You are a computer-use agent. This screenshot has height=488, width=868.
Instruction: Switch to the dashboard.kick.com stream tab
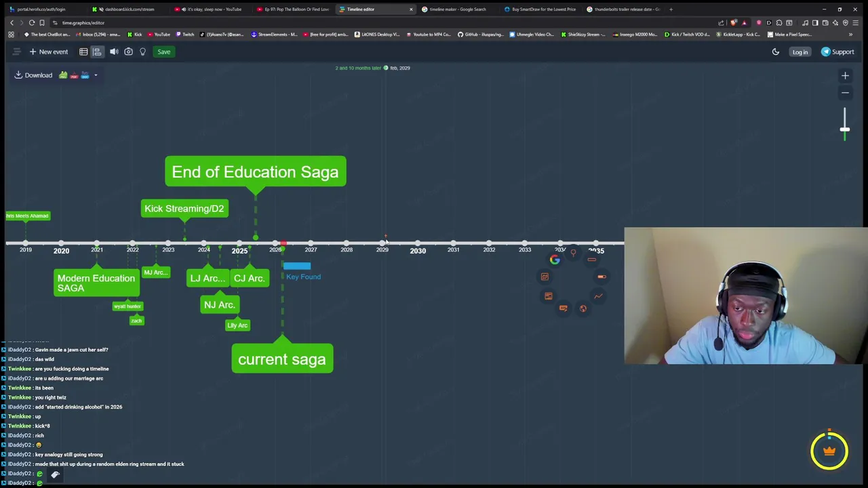[x=129, y=9]
